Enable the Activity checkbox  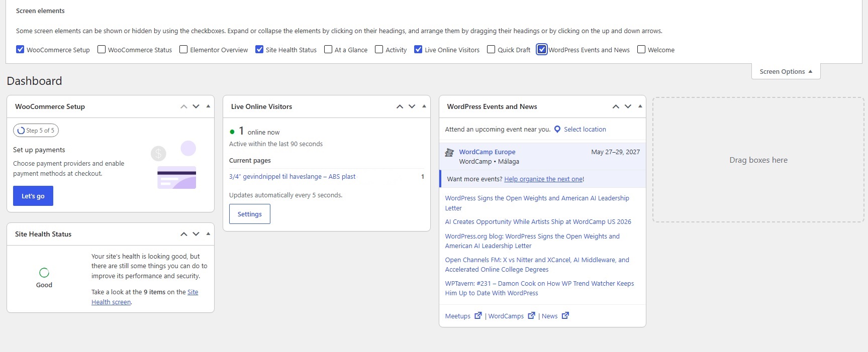tap(379, 49)
